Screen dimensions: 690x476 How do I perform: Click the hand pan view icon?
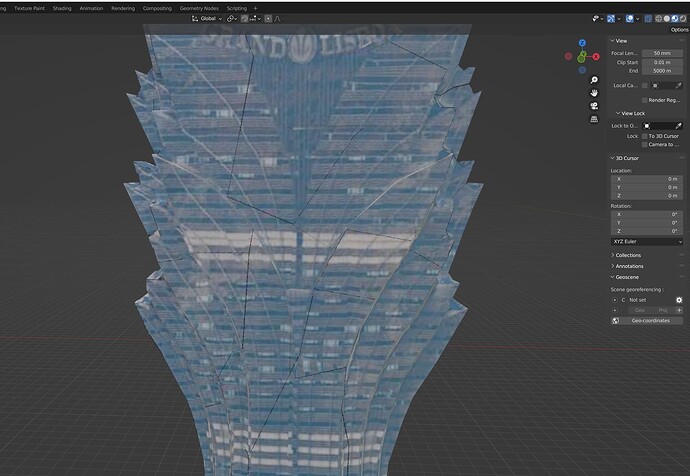pos(594,91)
